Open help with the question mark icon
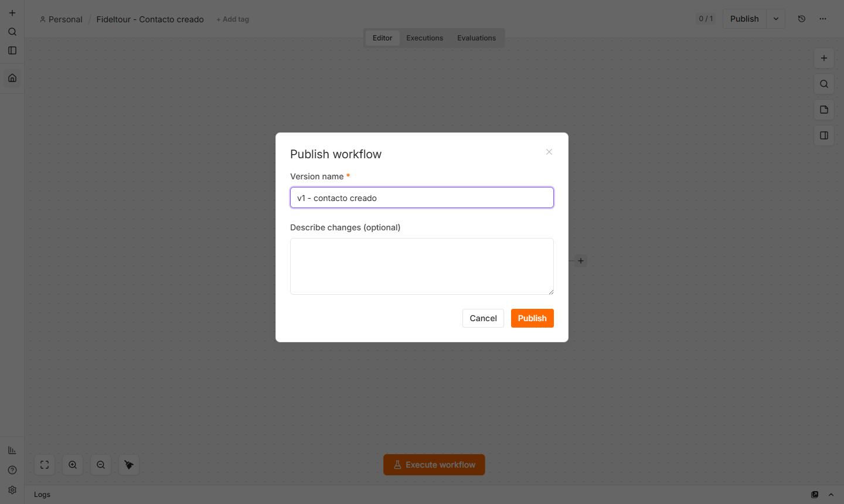Viewport: 844px width, 504px height. [12, 470]
